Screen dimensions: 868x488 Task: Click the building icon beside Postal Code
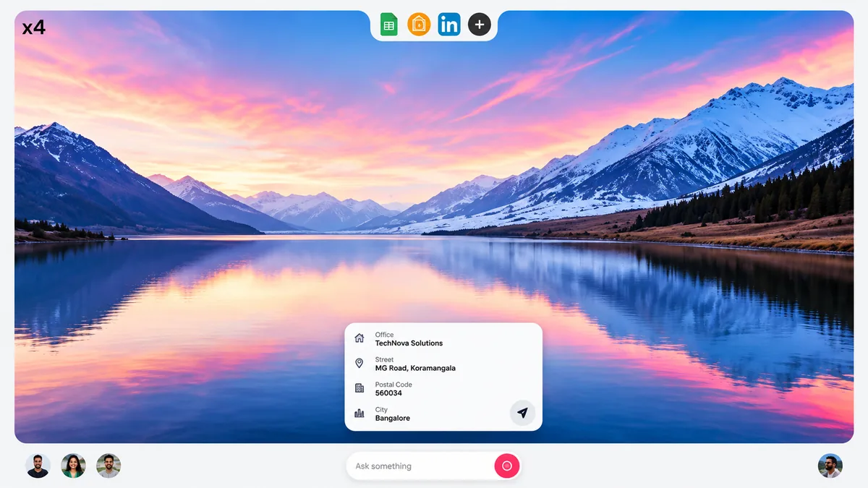click(x=359, y=388)
